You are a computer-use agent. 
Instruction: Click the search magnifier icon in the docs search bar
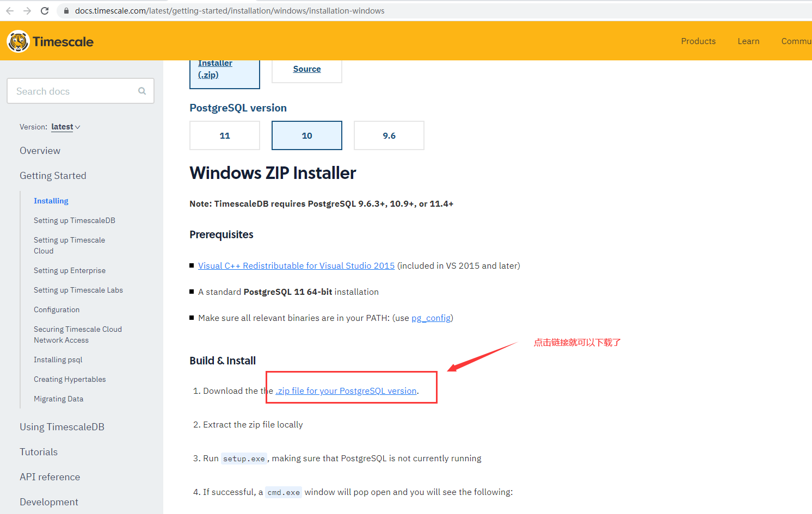tap(142, 91)
